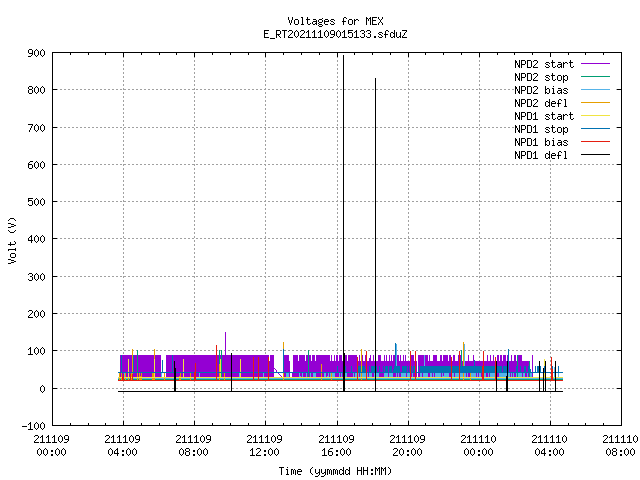Screen dimensions: 640x480
Task: Click the 600 y-axis tick label
Action: [x=36, y=165]
